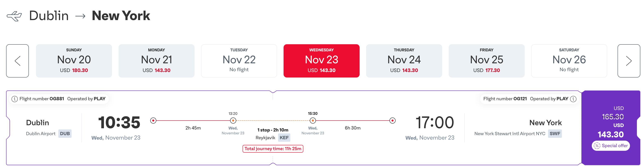Image resolution: width=644 pixels, height=166 pixels.
Task: Click the Dublin departure dot on route line
Action: pyautogui.click(x=153, y=121)
